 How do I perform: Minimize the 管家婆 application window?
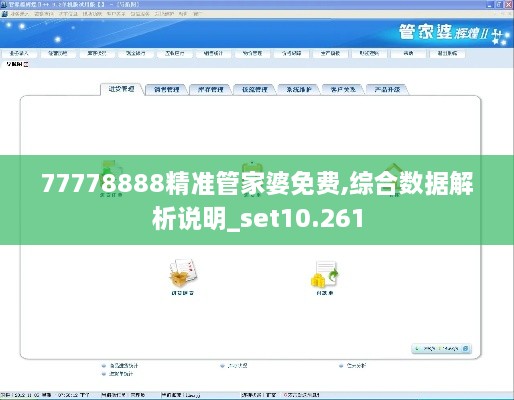point(490,4)
